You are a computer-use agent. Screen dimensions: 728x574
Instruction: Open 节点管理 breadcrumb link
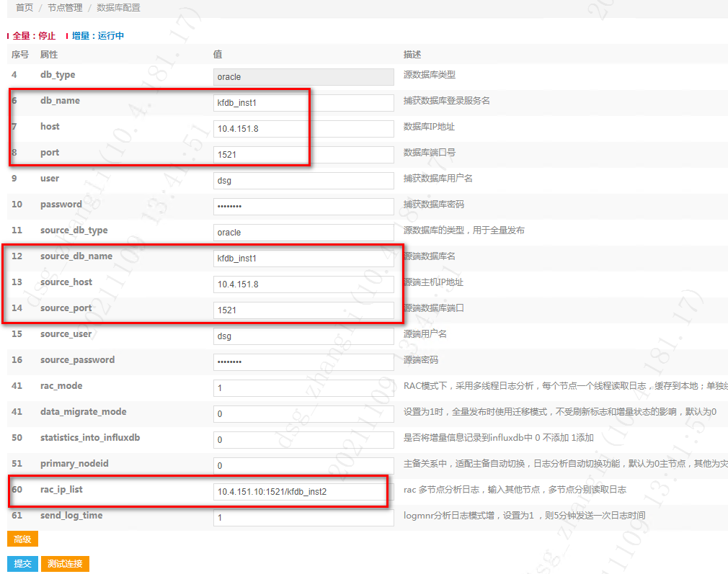pyautogui.click(x=65, y=8)
